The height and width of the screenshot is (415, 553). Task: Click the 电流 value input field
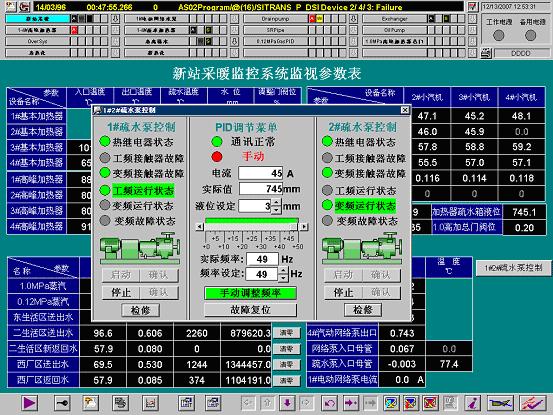coord(261,173)
